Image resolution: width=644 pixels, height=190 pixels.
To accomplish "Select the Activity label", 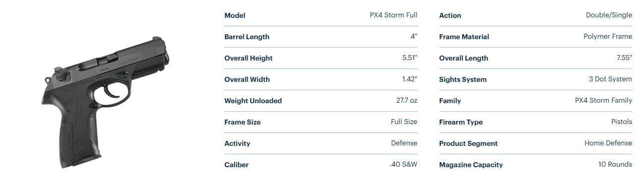I will click(237, 143).
